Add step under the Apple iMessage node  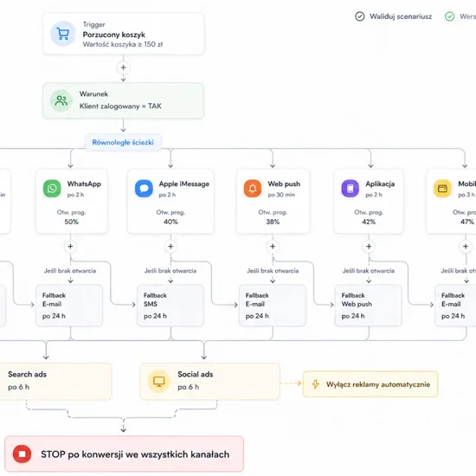pos(170,247)
